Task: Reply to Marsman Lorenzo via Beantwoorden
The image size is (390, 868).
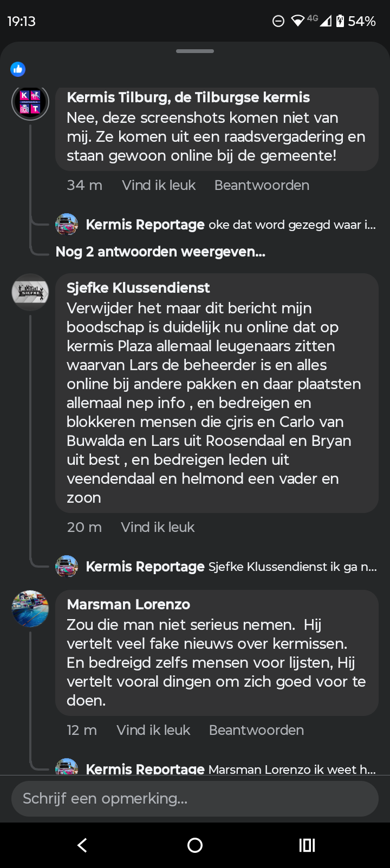Action: pos(256,730)
